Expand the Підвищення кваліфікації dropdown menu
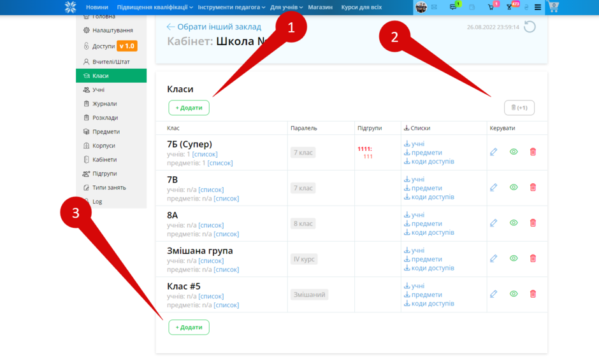599x364 pixels. pyautogui.click(x=155, y=7)
